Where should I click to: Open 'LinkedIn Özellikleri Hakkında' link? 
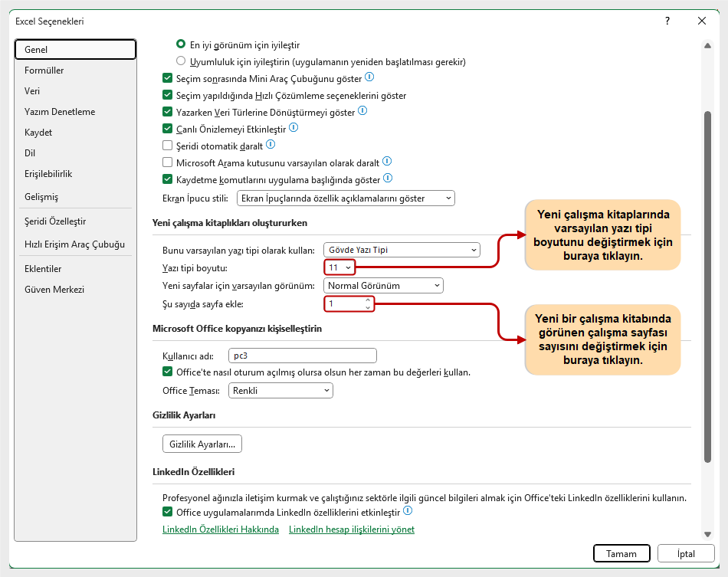221,529
